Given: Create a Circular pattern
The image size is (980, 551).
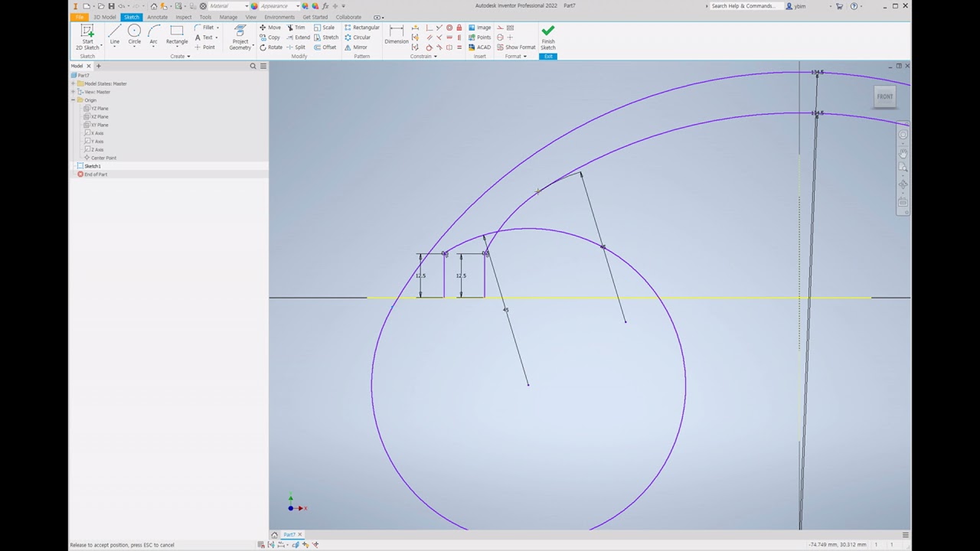Looking at the screenshot, I should 358,37.
